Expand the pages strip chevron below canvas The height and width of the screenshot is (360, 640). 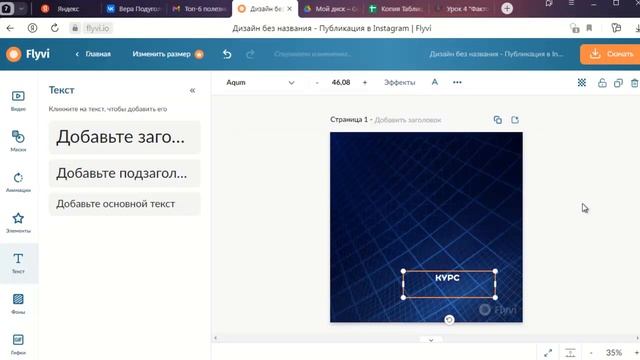point(431,340)
